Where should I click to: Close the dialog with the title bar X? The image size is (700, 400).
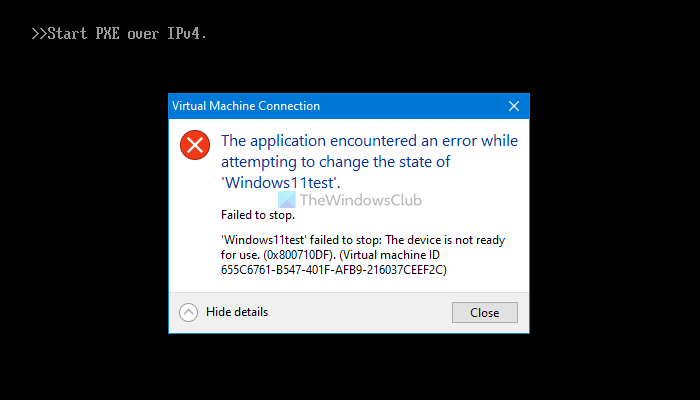(x=514, y=106)
